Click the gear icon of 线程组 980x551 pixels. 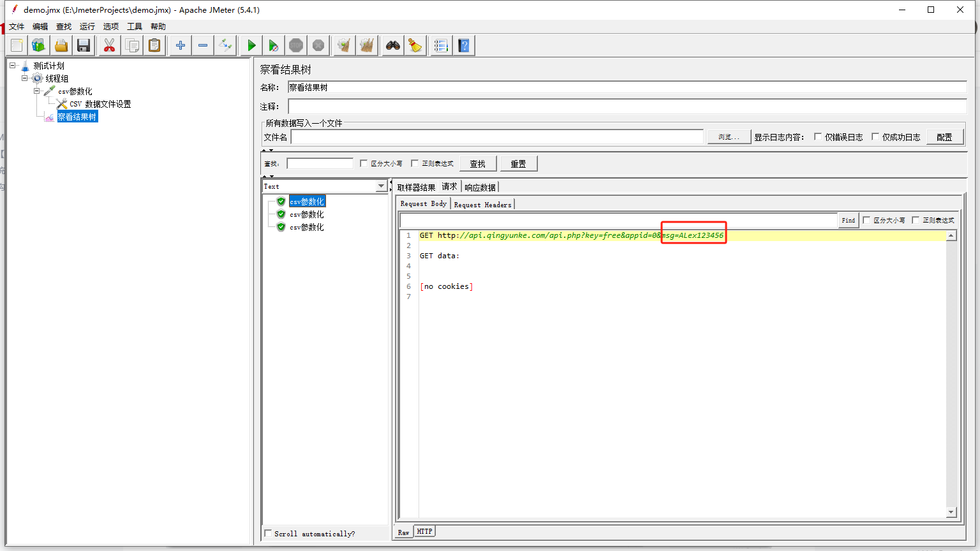click(x=38, y=78)
